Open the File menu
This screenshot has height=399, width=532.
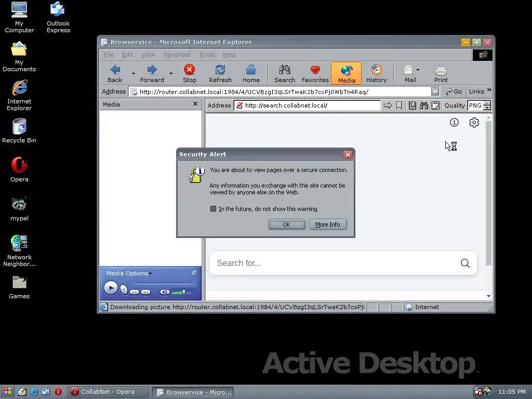pyautogui.click(x=109, y=55)
